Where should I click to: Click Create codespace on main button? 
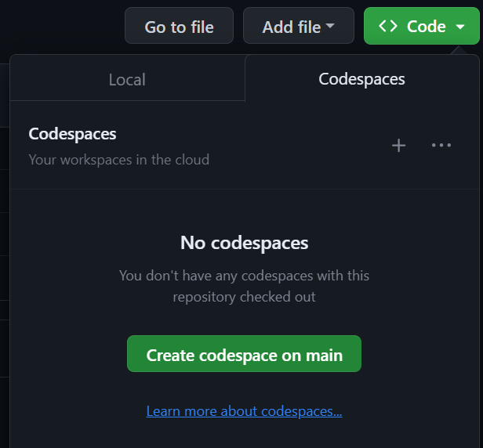click(244, 354)
